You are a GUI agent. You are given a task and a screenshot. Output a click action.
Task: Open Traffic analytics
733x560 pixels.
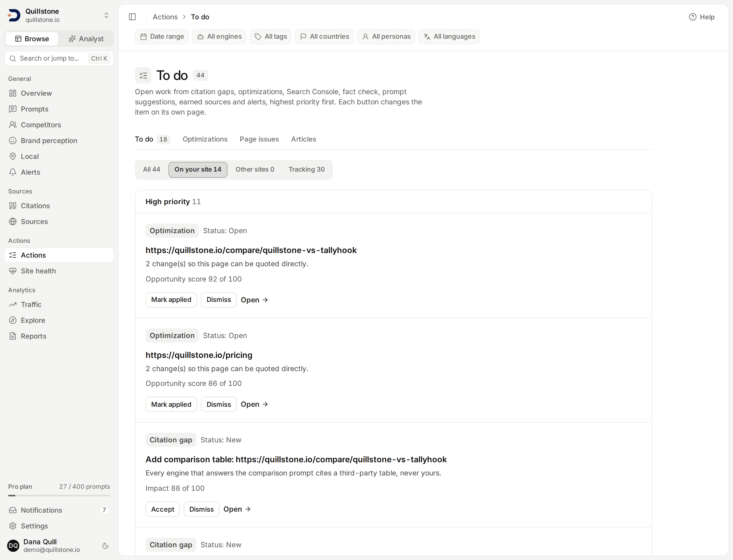point(59,304)
